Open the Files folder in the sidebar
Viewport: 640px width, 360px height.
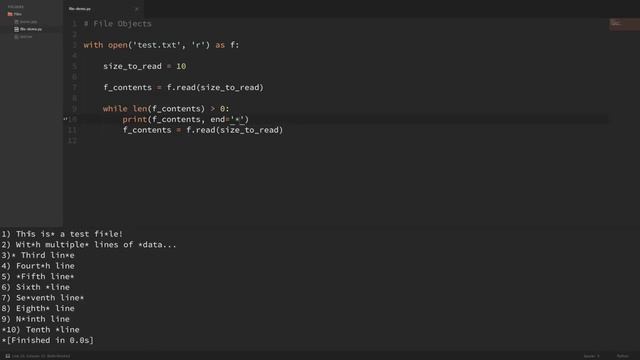click(x=18, y=14)
